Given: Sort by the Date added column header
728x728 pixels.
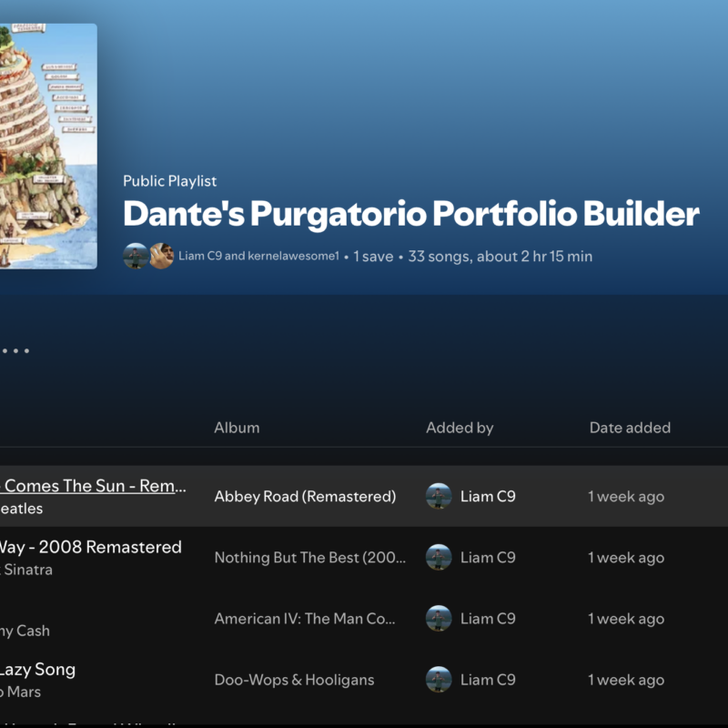Looking at the screenshot, I should [630, 428].
